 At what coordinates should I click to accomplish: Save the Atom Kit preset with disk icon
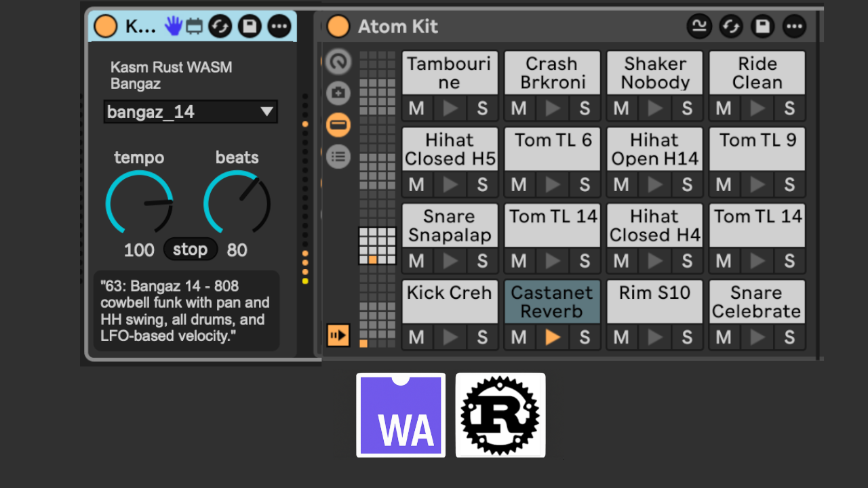(763, 26)
